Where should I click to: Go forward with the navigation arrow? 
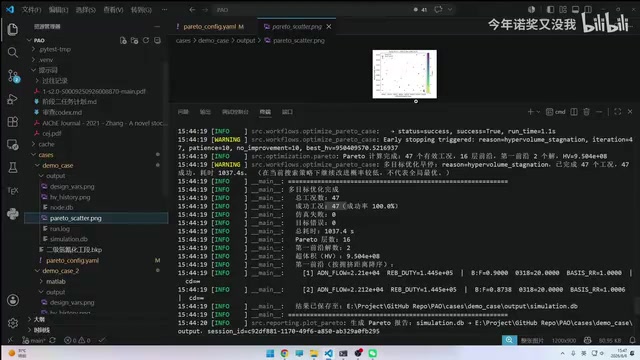(x=205, y=9)
